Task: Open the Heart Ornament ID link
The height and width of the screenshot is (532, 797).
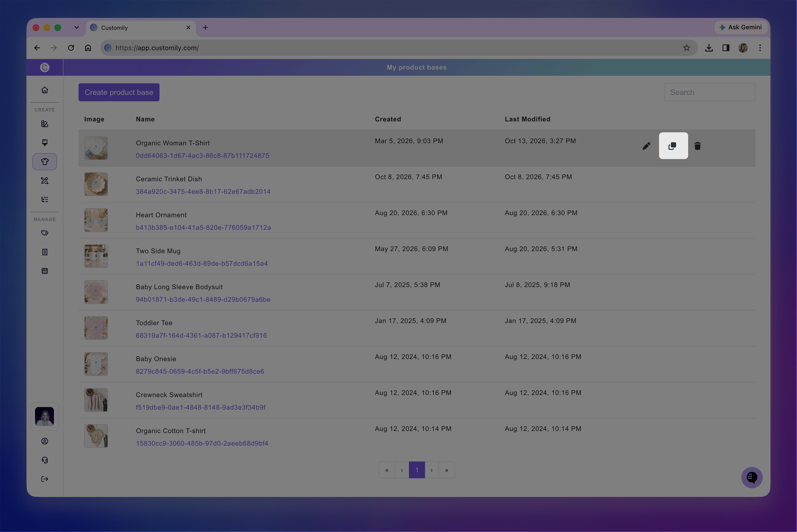Action: (203, 227)
